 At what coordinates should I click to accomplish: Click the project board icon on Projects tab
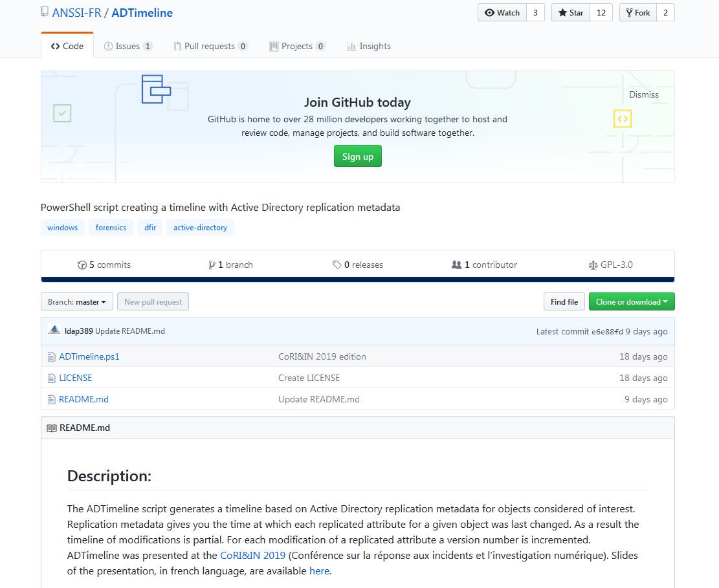click(x=274, y=46)
